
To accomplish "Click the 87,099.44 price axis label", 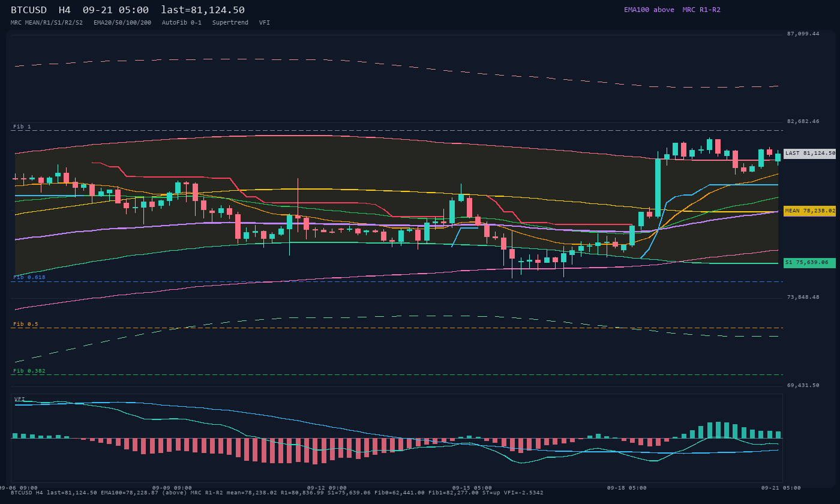I will pyautogui.click(x=803, y=34).
